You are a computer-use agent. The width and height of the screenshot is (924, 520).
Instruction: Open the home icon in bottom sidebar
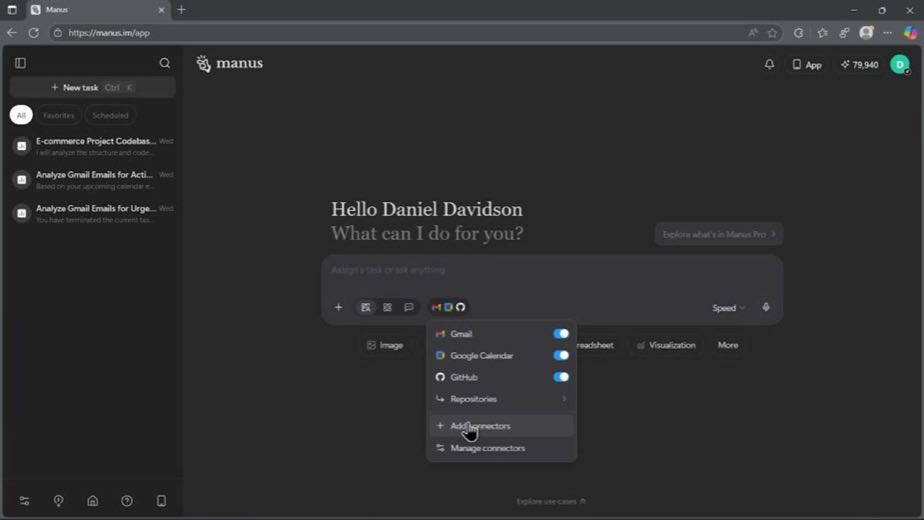93,501
